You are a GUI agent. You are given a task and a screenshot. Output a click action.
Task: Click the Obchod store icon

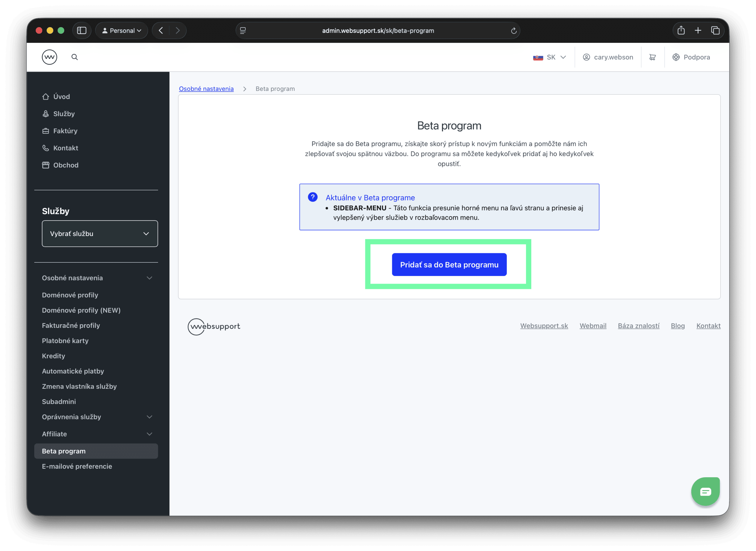pos(46,165)
